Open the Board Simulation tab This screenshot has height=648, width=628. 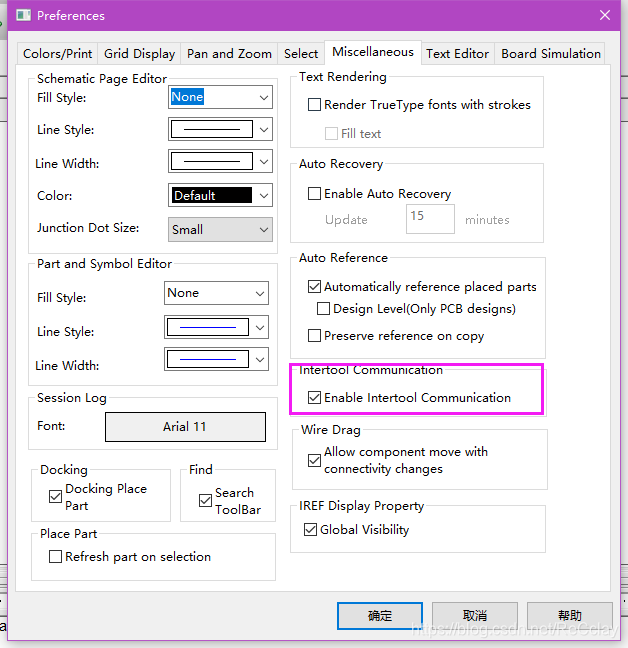click(551, 54)
